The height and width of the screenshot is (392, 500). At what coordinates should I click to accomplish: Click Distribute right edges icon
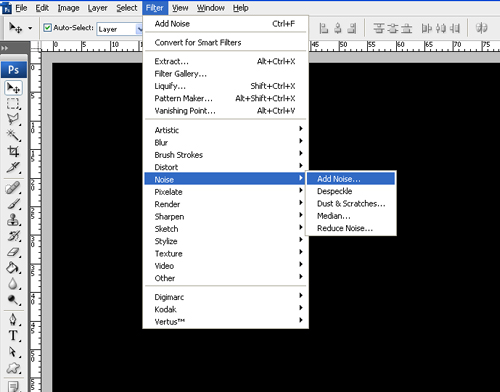455,28
